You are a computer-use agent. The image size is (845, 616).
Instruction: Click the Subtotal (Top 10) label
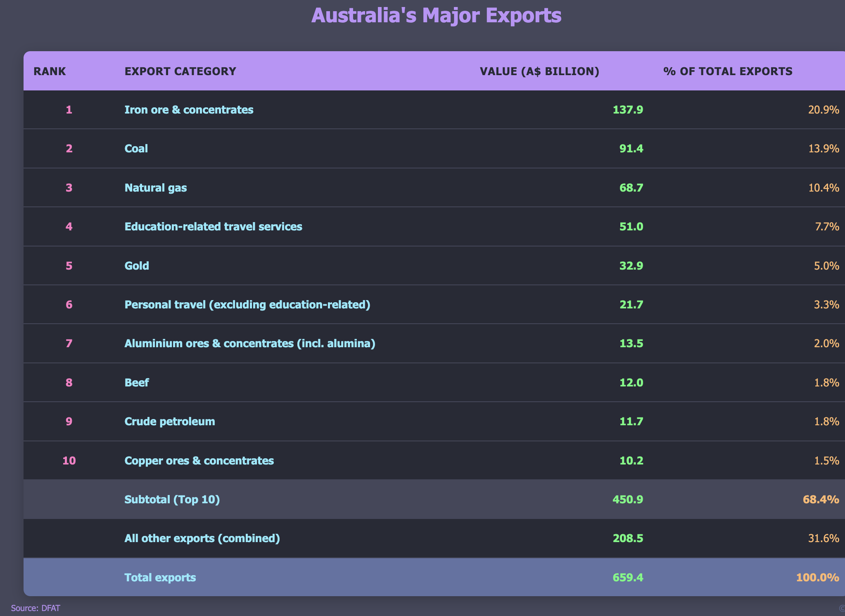pyautogui.click(x=172, y=500)
